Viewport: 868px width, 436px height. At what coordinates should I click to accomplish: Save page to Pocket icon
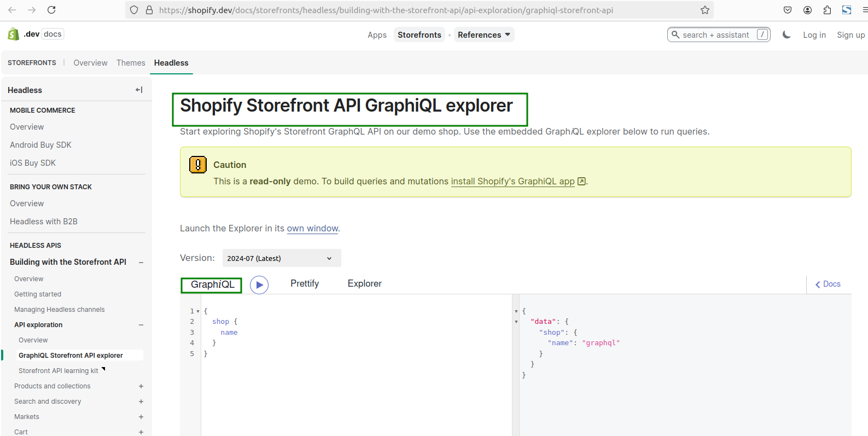click(788, 10)
